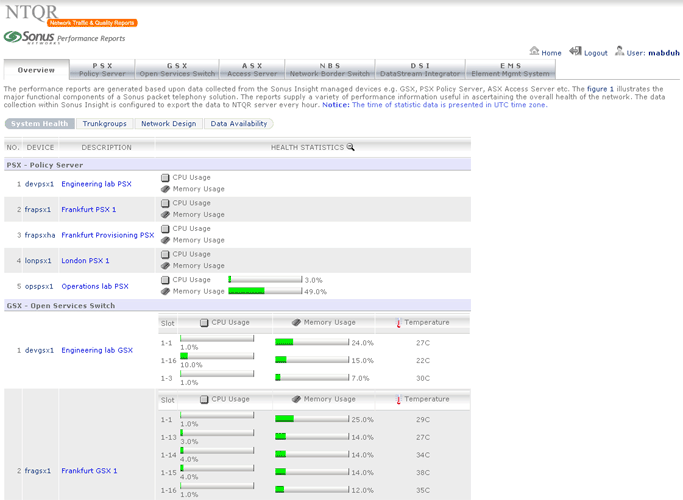This screenshot has width=683, height=500.
Task: Open the PSX Policy Server tab
Action: point(102,69)
